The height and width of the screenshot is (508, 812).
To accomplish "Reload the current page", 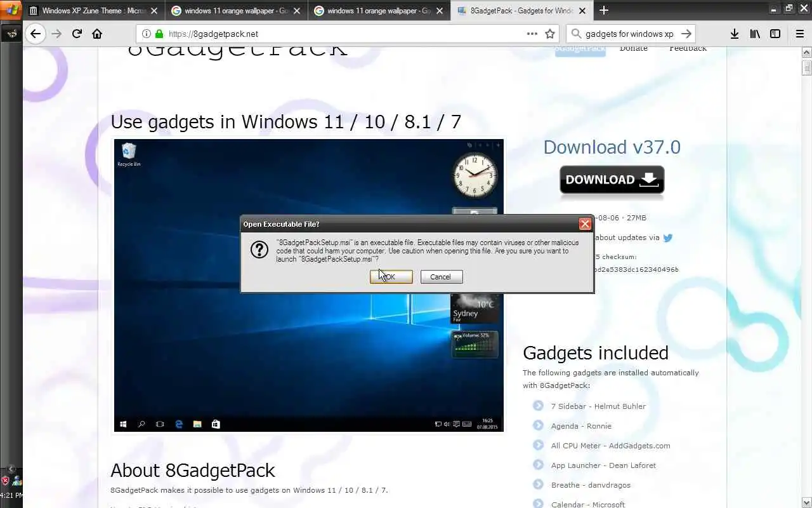I will tap(77, 34).
